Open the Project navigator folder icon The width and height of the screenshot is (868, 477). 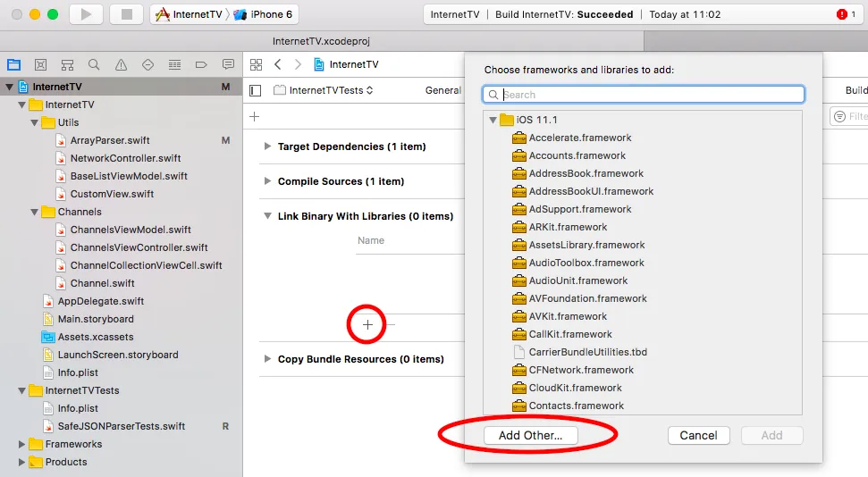pos(13,64)
